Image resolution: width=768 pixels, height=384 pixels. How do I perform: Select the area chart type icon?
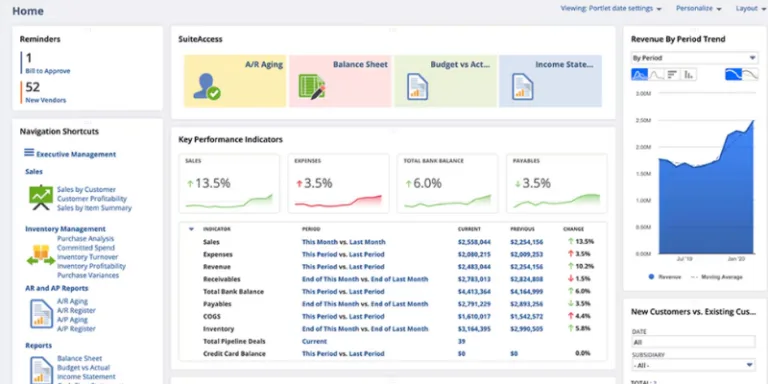click(x=639, y=74)
